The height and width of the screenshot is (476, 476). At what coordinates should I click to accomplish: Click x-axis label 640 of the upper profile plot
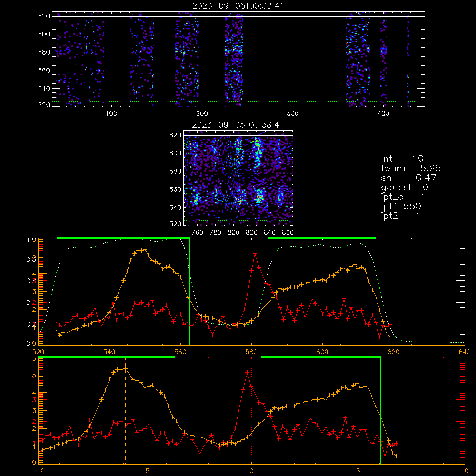(465, 352)
